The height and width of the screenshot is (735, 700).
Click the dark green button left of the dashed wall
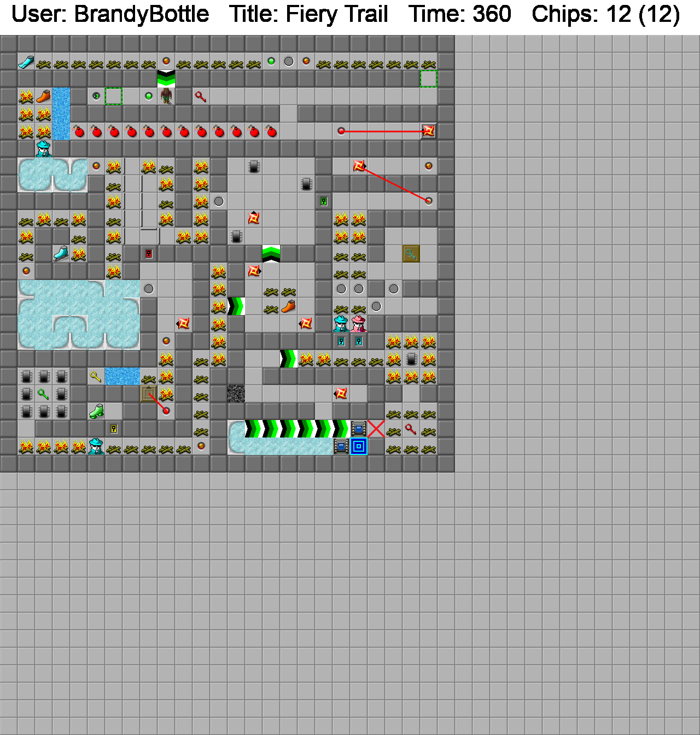96,96
